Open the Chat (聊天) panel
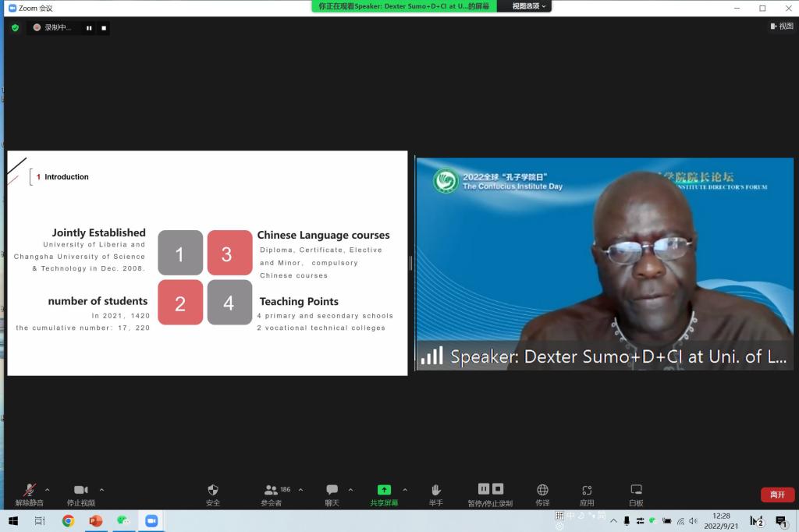 (x=332, y=491)
